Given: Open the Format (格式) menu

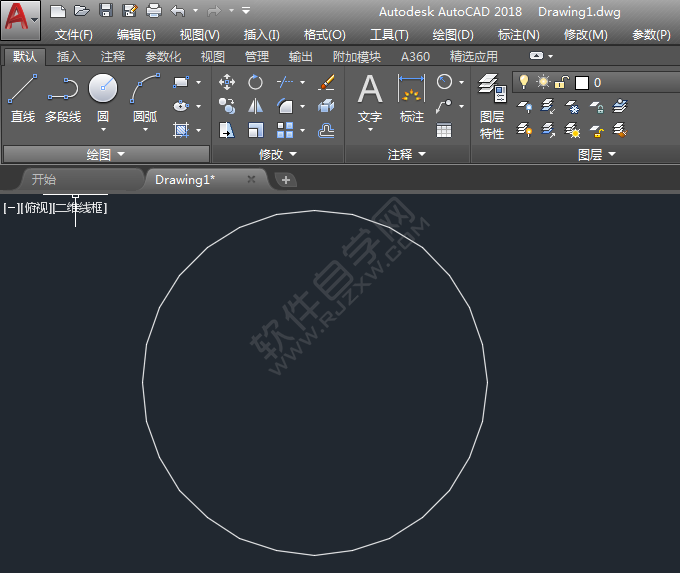Looking at the screenshot, I should (324, 35).
